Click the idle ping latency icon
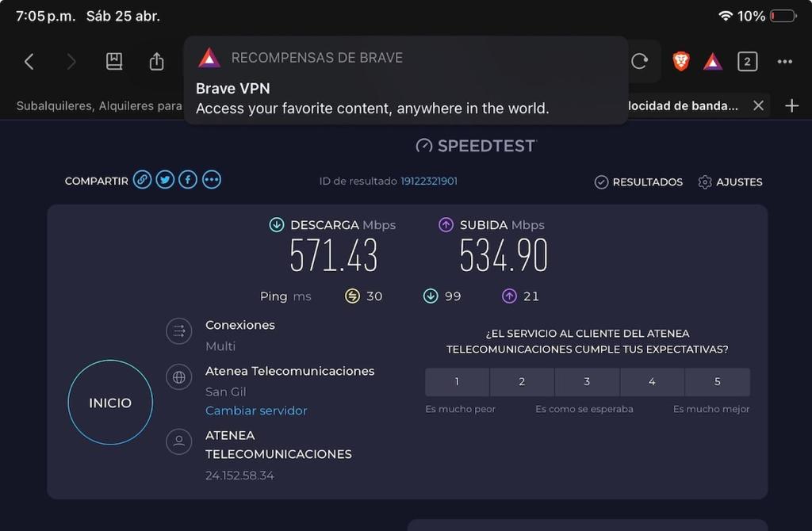 [x=352, y=296]
